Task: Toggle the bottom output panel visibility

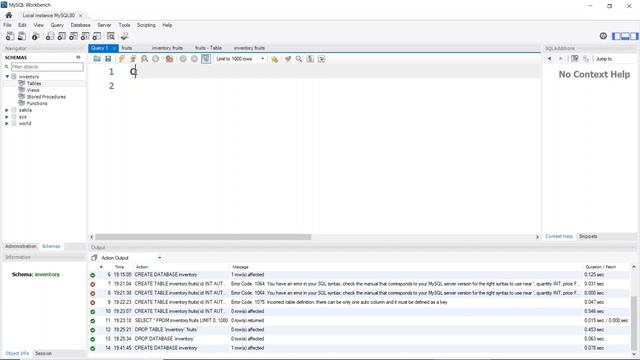Action: 625,36
